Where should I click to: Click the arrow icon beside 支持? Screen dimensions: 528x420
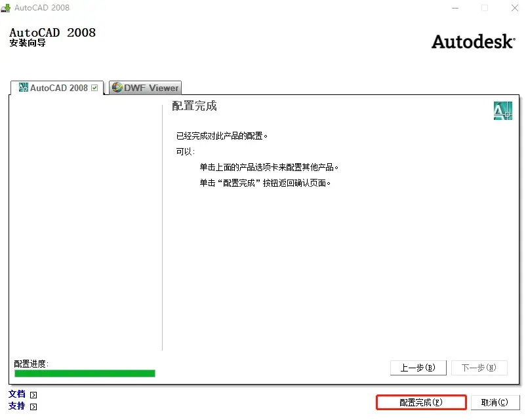[33, 407]
